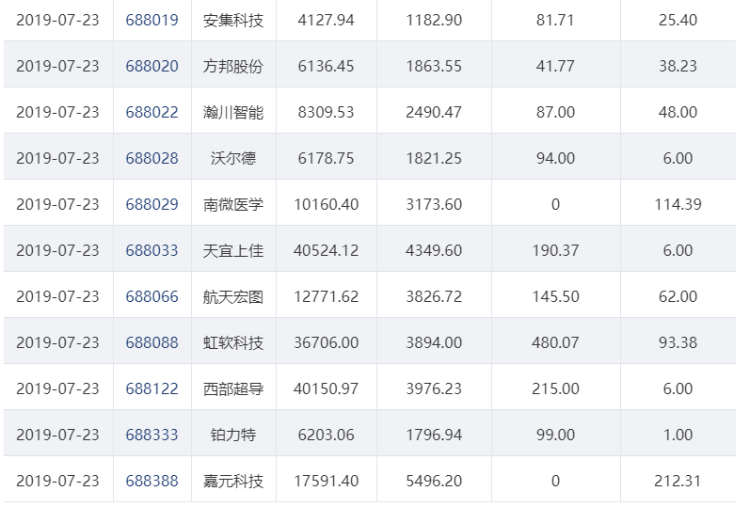Select the 安集科技 name cell

233,20
